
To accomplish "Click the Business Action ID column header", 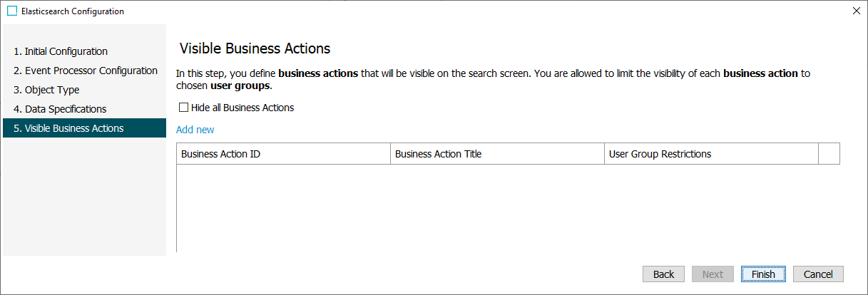I will coord(283,154).
